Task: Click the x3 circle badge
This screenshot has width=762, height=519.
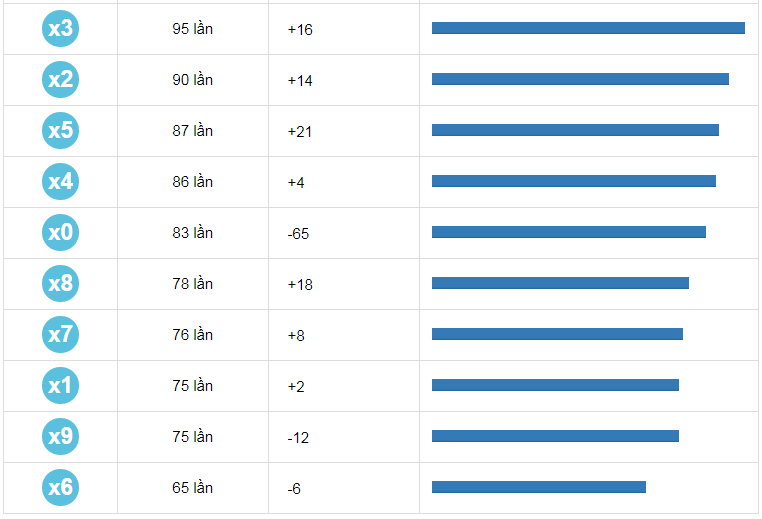Action: (60, 28)
